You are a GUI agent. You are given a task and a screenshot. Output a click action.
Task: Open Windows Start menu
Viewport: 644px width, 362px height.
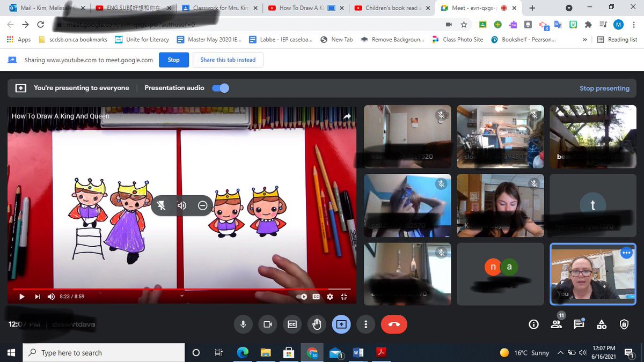(x=11, y=353)
